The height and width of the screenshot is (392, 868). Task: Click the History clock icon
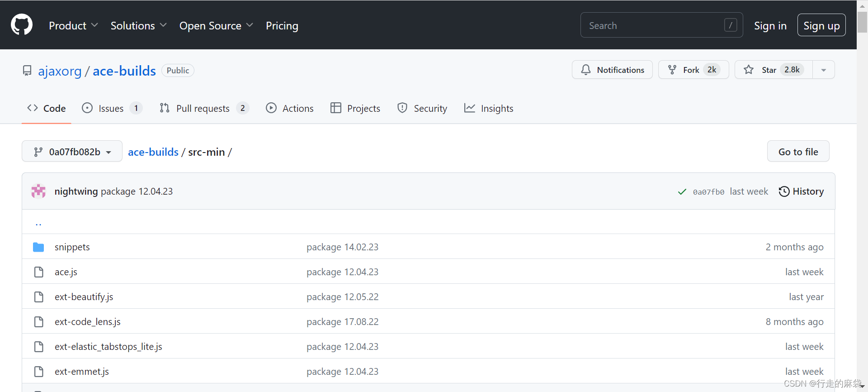(784, 191)
